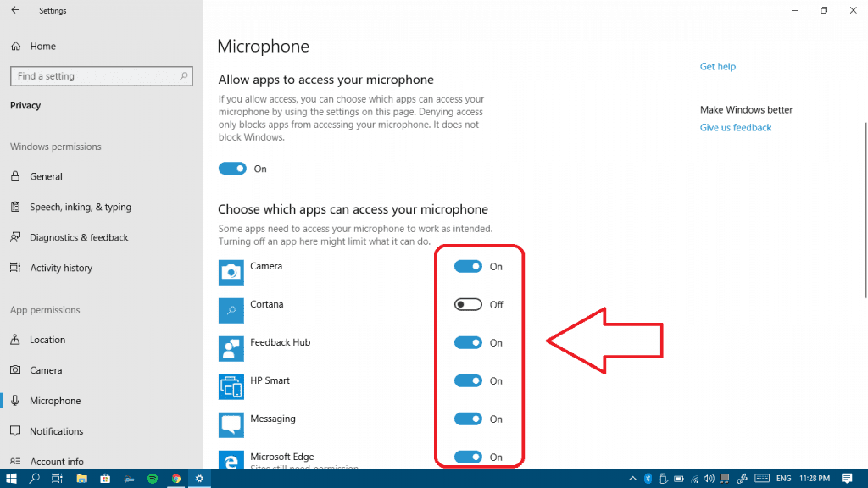Click the Camera app icon in the list

(231, 273)
